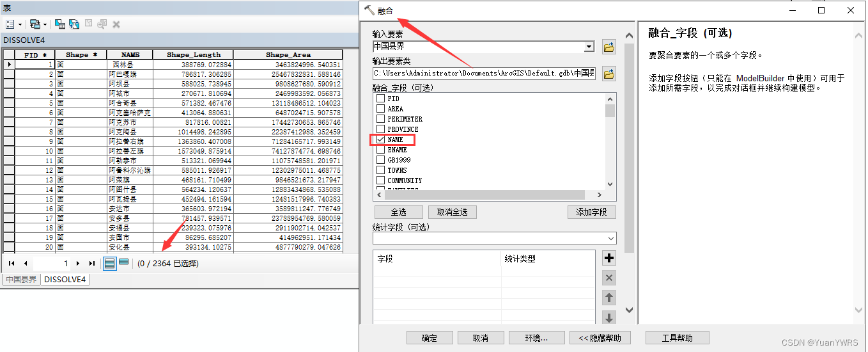The image size is (868, 352).
Task: Click the Zoom To Selected icon
Action: coord(102,24)
